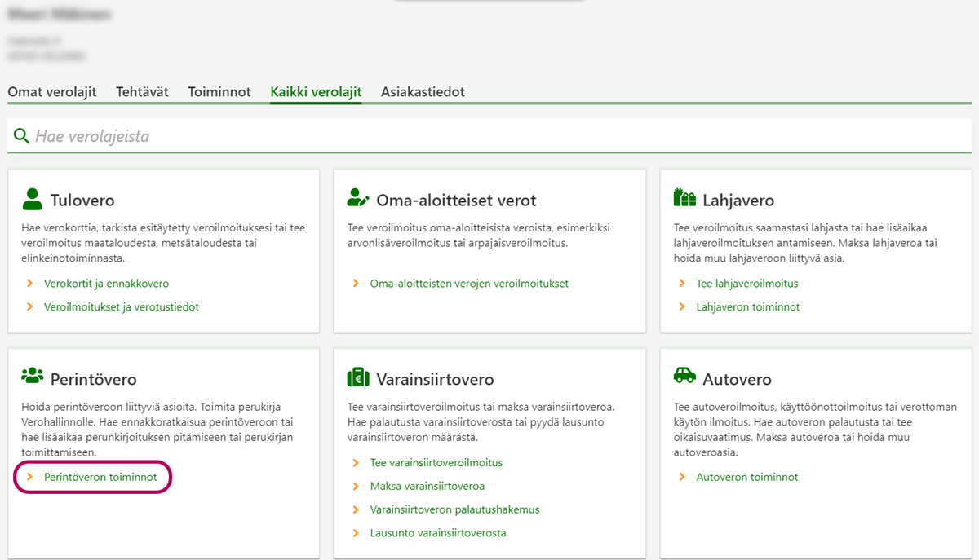The image size is (979, 560).
Task: Focus the Hae verolajeista search field
Action: pyautogui.click(x=489, y=136)
